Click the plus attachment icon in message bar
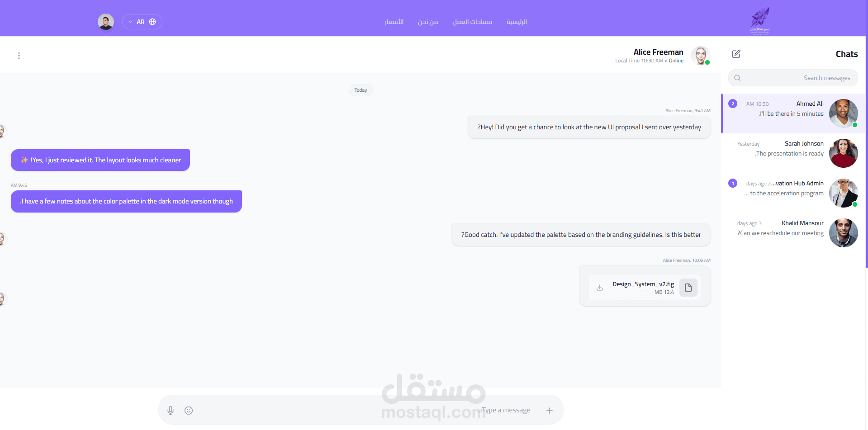This screenshot has height=430, width=868. (x=550, y=411)
